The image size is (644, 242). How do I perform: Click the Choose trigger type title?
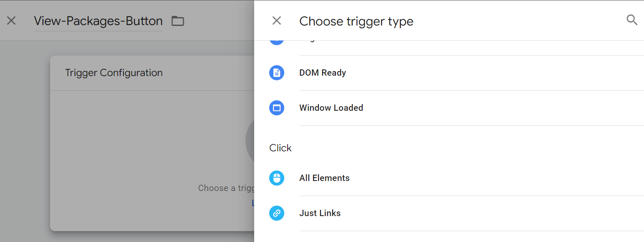[x=356, y=21]
